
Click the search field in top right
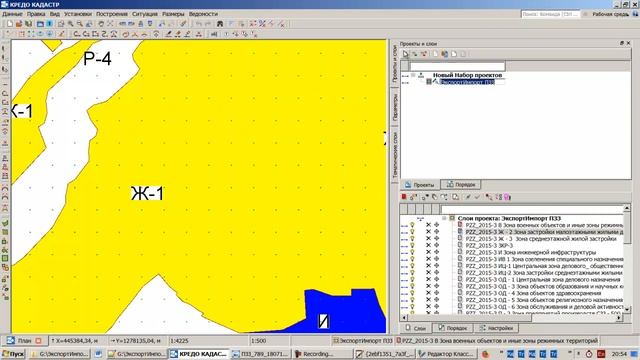click(550, 14)
